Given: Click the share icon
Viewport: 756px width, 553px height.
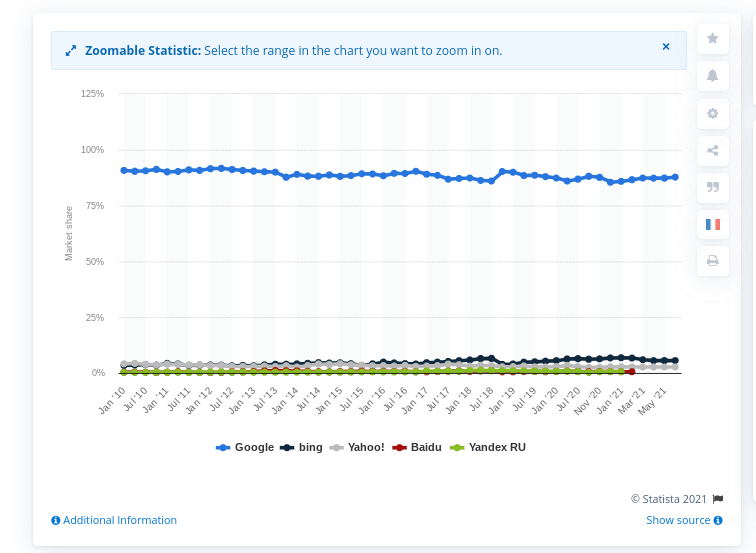Looking at the screenshot, I should click(x=713, y=151).
